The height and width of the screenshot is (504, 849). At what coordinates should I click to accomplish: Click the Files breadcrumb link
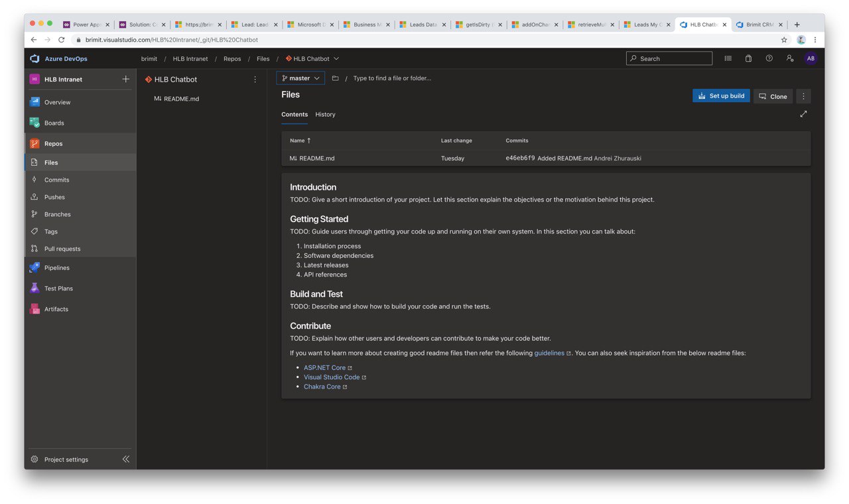tap(263, 58)
